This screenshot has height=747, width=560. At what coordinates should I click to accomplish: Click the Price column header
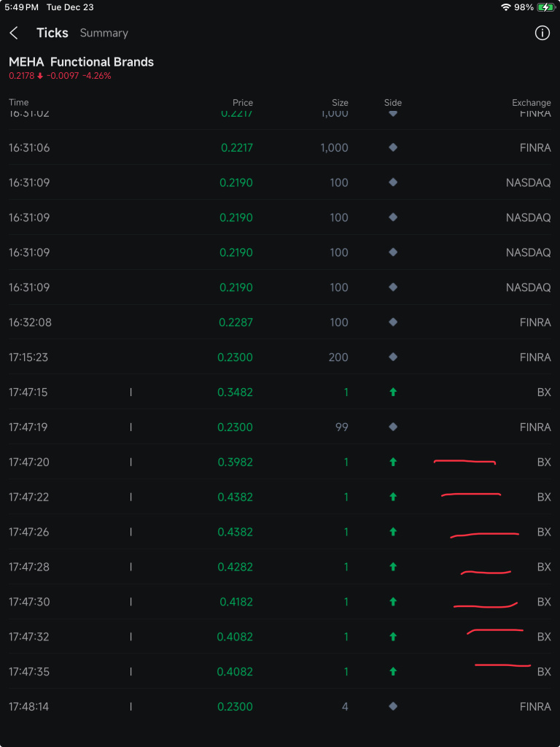242,102
